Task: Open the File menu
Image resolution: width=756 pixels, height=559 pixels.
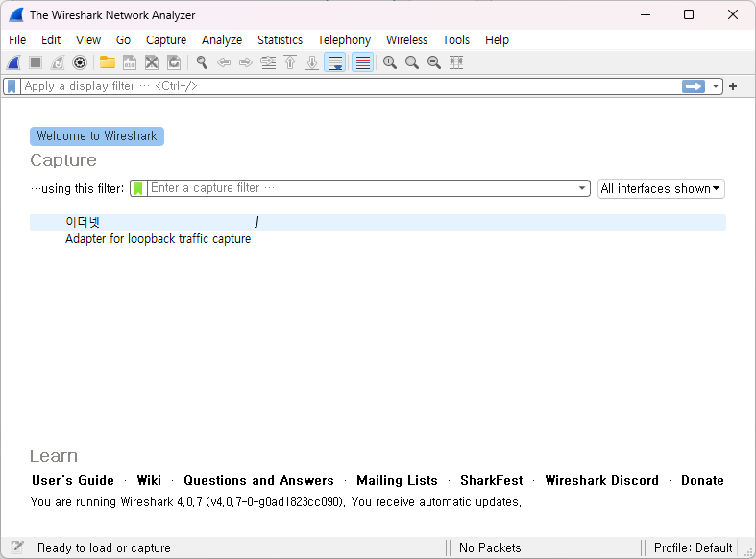Action: pos(17,40)
